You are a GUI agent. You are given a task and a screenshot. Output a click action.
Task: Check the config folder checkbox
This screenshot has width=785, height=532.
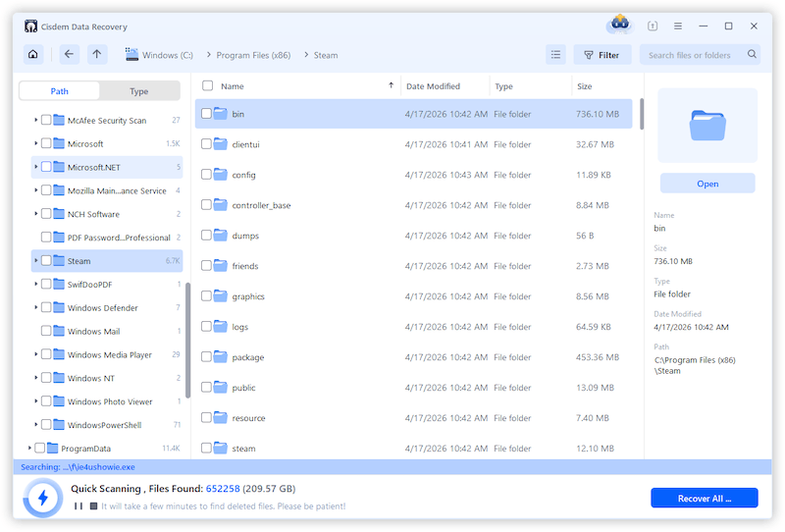pyautogui.click(x=206, y=175)
